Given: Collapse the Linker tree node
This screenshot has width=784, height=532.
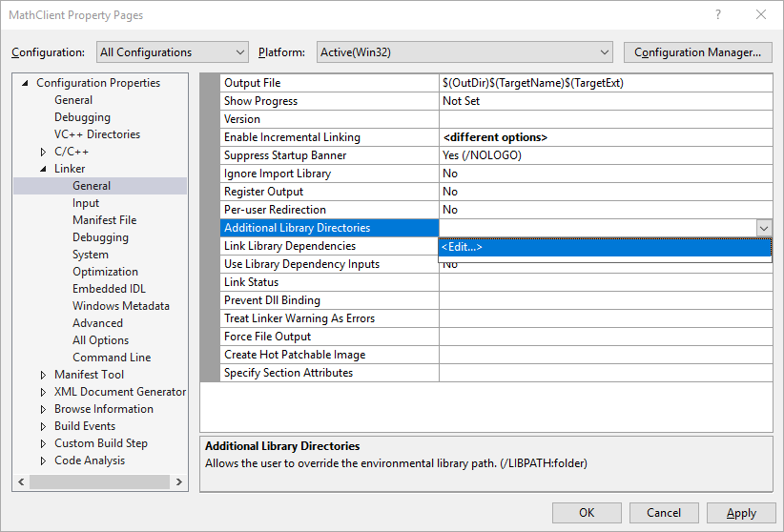Looking at the screenshot, I should [44, 169].
